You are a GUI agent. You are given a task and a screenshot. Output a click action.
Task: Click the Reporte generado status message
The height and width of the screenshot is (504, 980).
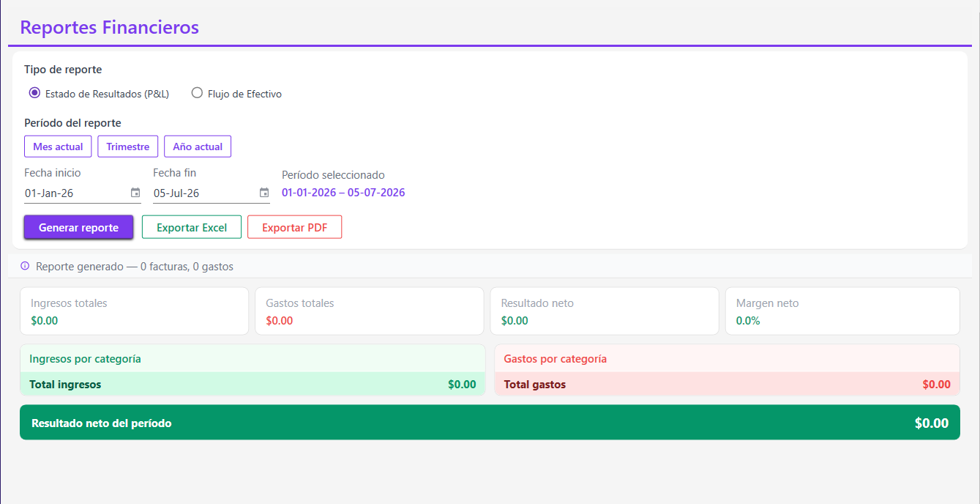[135, 267]
